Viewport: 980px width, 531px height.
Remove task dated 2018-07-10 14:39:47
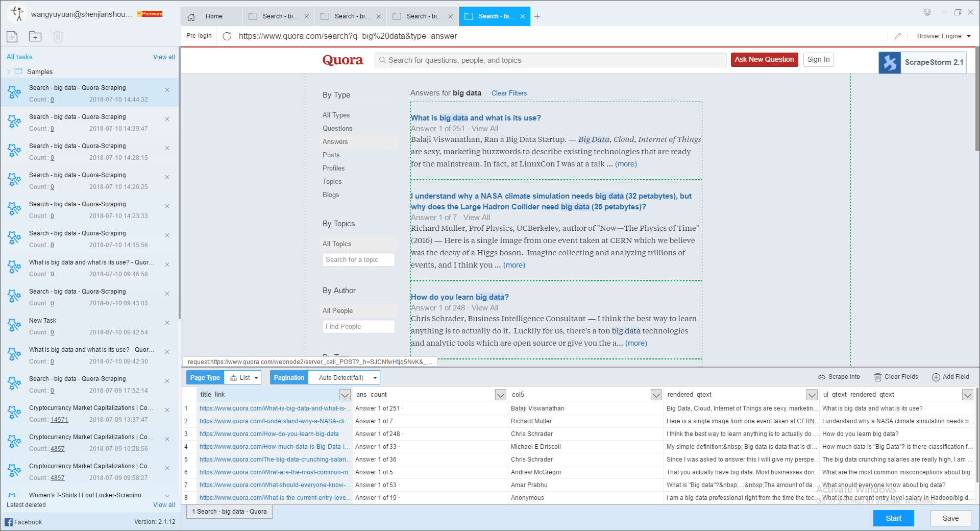click(167, 119)
